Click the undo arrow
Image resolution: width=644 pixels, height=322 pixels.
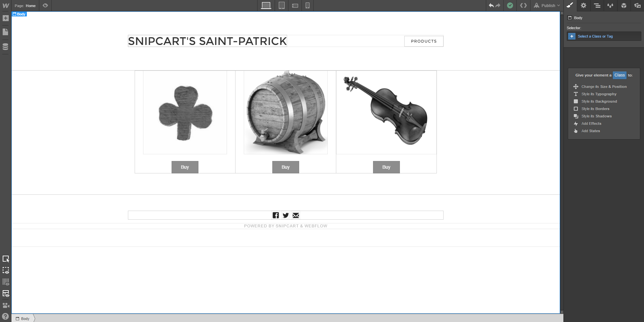tap(491, 6)
